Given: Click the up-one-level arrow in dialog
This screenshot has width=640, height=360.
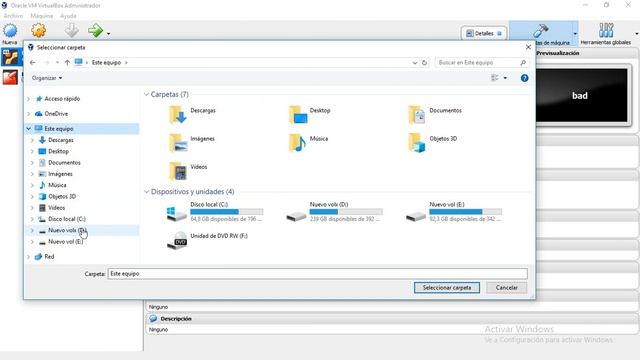Looking at the screenshot, I should tap(67, 62).
